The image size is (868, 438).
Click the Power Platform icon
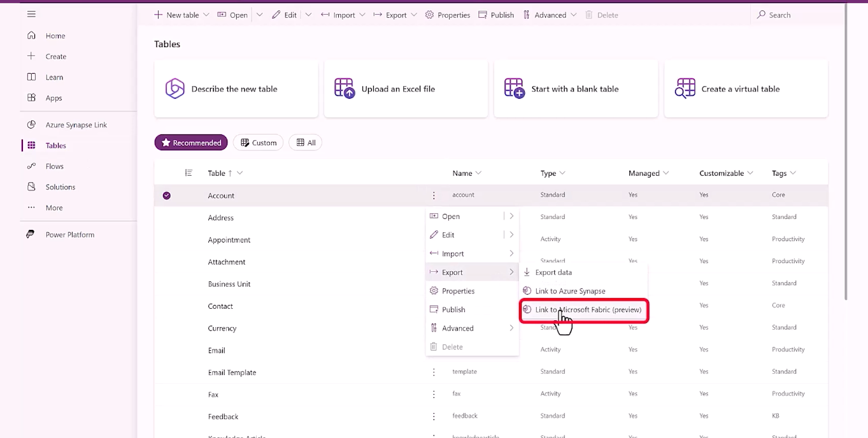[31, 234]
